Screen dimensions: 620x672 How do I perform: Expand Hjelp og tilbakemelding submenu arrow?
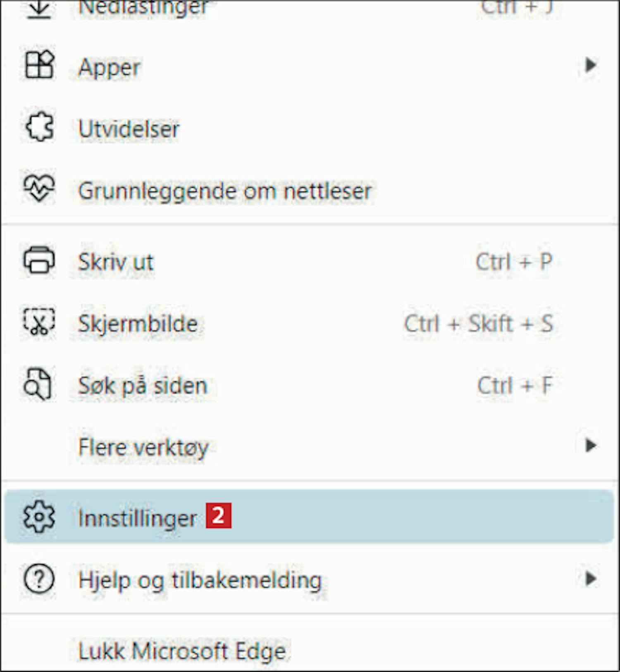pos(591,579)
